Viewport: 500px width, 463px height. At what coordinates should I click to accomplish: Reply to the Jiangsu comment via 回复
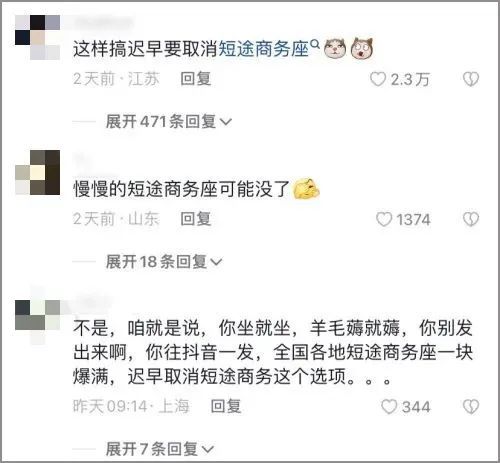[x=196, y=79]
